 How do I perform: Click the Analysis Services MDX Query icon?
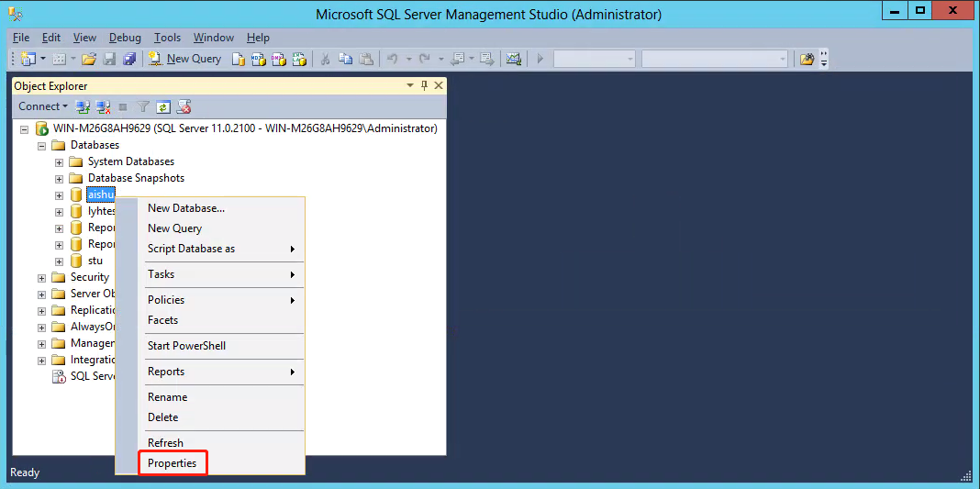[258, 59]
